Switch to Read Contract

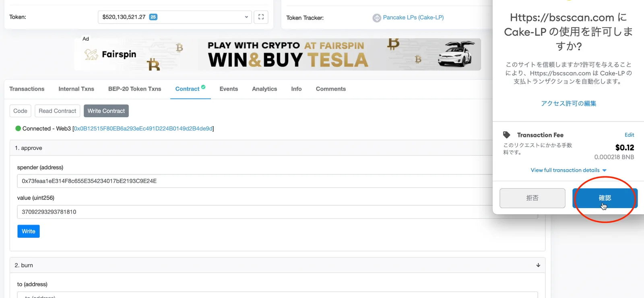(x=57, y=111)
